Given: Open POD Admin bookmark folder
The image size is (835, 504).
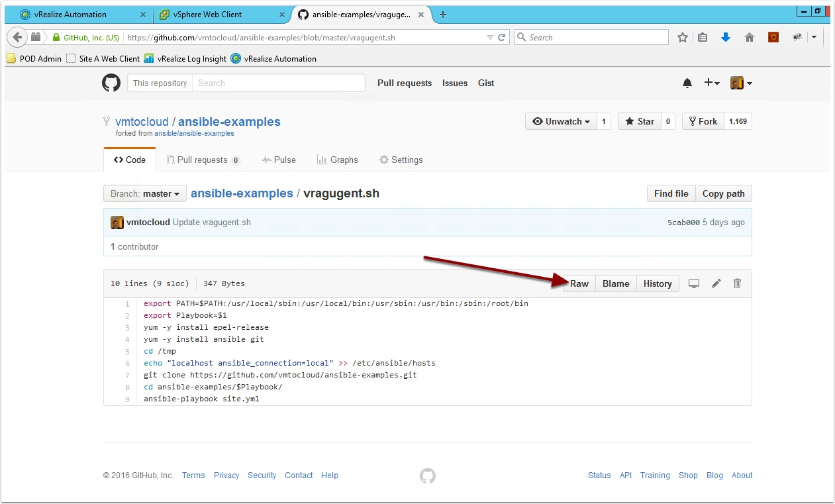Looking at the screenshot, I should 34,58.
